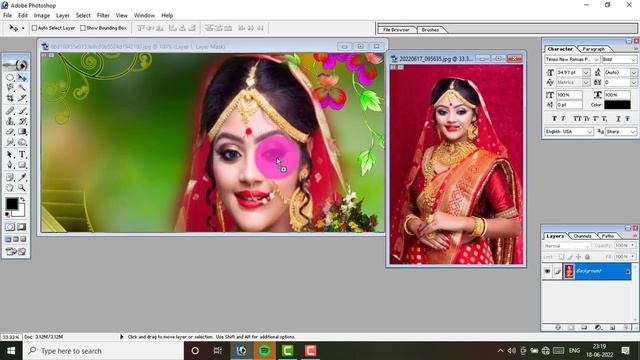Switch to Quick Mask mode button

(22, 227)
